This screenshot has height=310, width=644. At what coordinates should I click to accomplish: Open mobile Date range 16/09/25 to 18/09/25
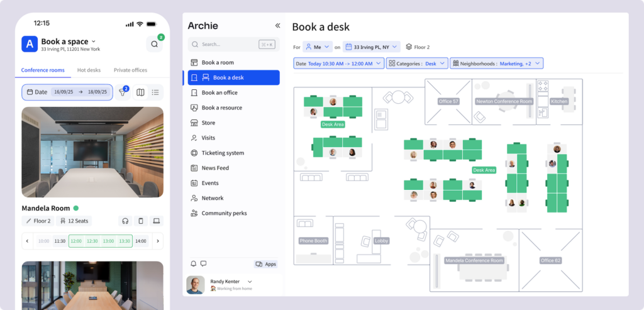(67, 92)
